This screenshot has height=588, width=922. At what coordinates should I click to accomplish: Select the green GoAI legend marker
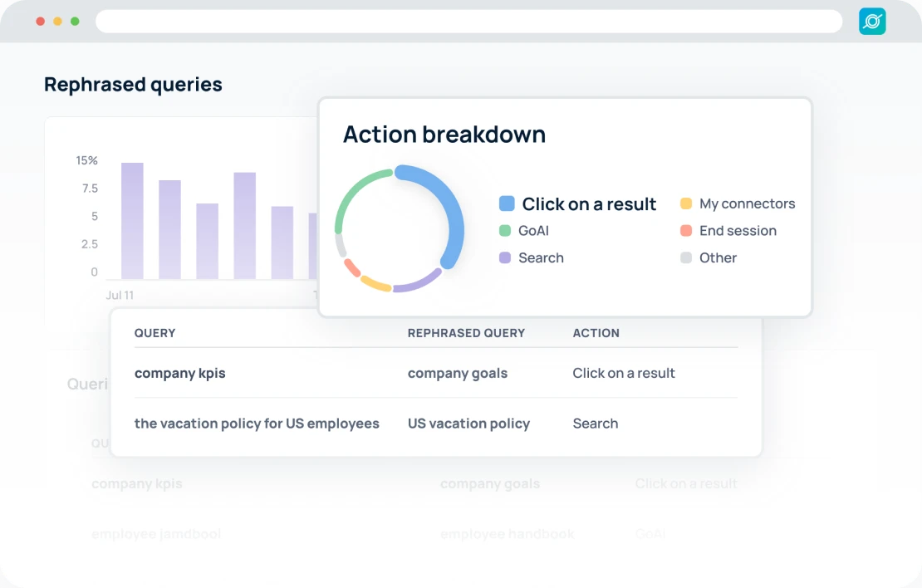tap(507, 231)
